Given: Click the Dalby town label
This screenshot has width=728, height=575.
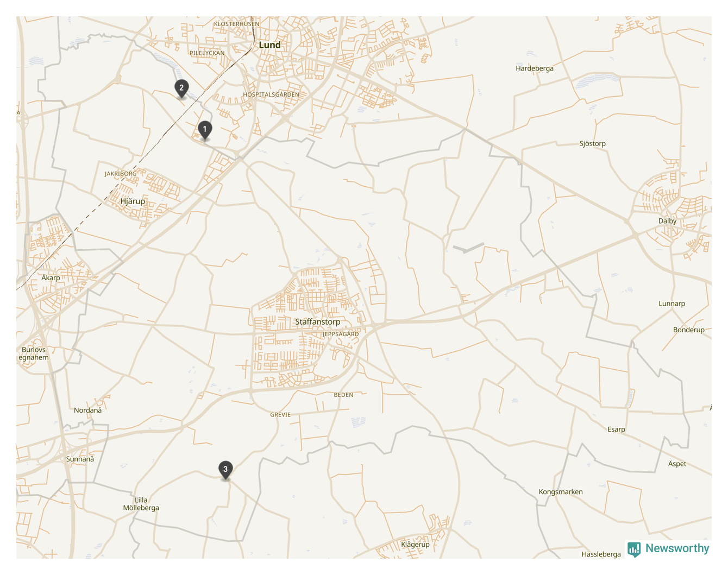Looking at the screenshot, I should point(668,221).
